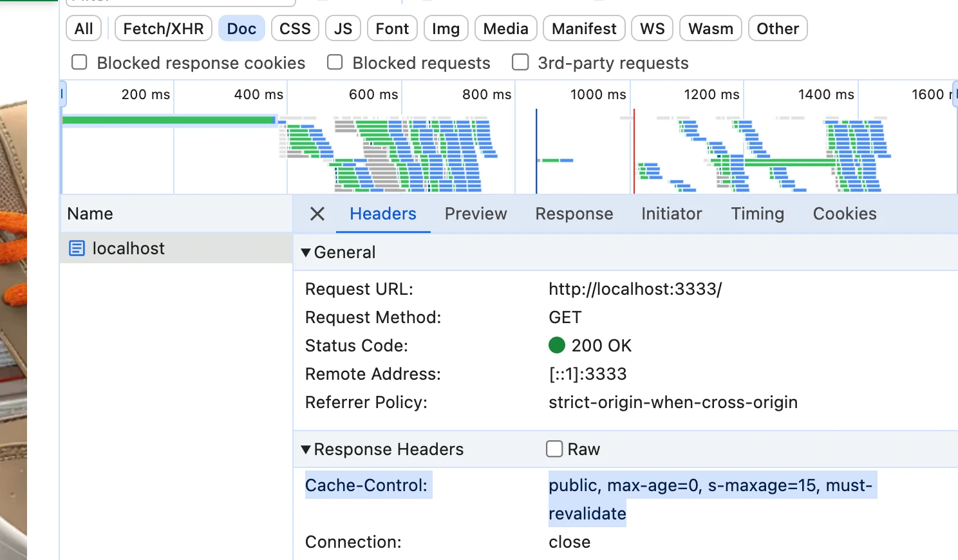Select the localhost row in the Name column
This screenshot has width=958, height=560.
tap(129, 248)
